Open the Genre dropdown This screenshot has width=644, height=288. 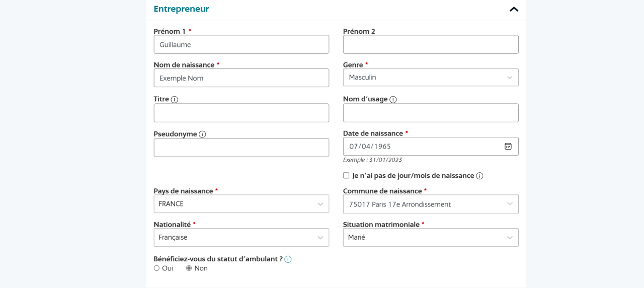click(x=431, y=78)
